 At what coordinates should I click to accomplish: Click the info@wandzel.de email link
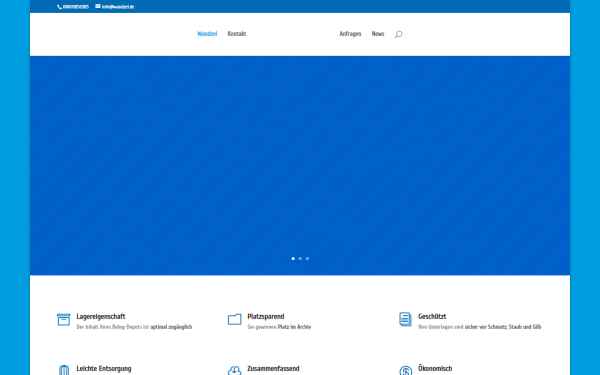(x=118, y=7)
